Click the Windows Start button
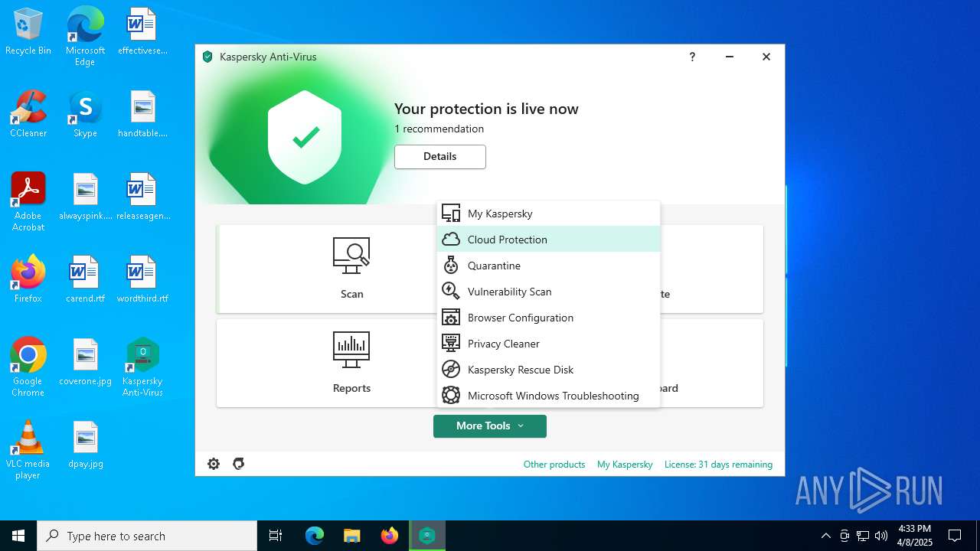980x551 pixels. click(18, 536)
